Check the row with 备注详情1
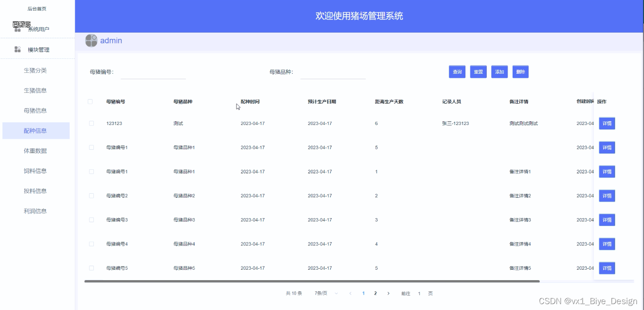This screenshot has width=644, height=310. 92,172
